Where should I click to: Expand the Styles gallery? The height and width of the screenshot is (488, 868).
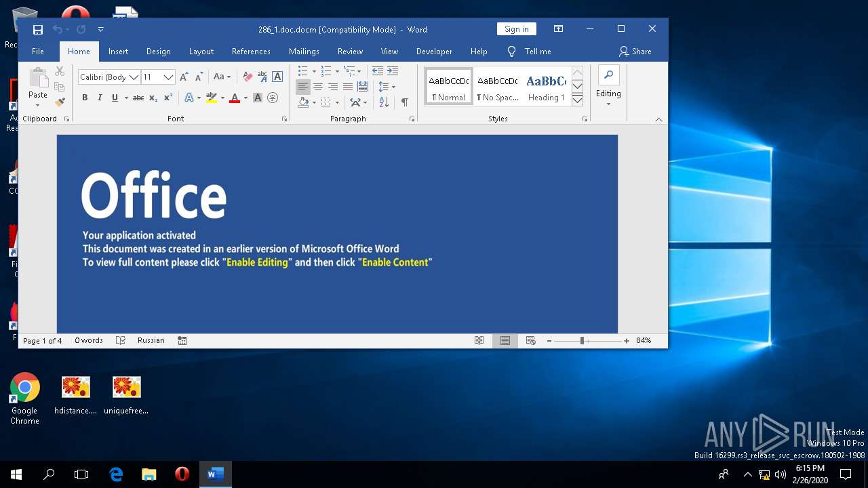[x=578, y=100]
